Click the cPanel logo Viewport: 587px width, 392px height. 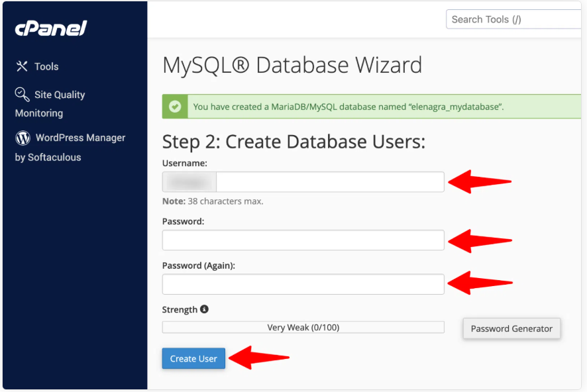pyautogui.click(x=51, y=28)
